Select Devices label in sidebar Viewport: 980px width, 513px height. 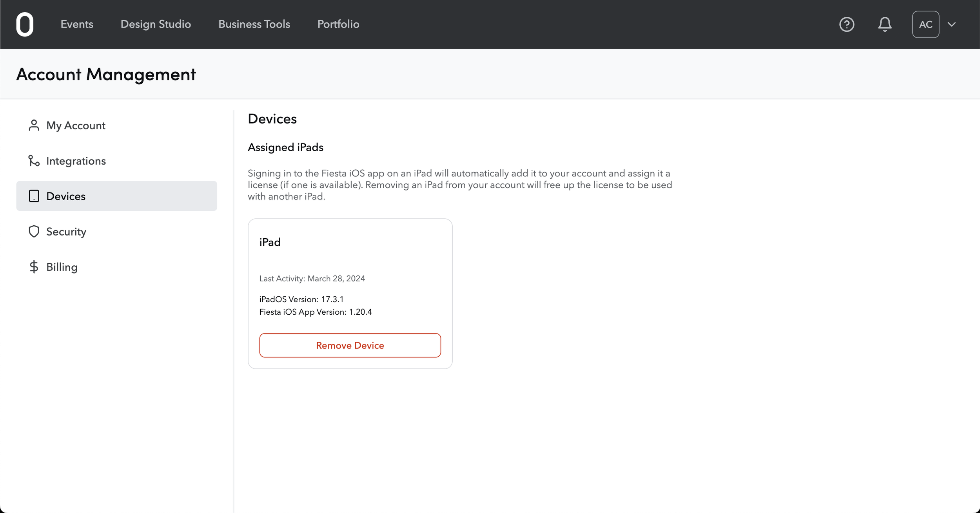(66, 196)
